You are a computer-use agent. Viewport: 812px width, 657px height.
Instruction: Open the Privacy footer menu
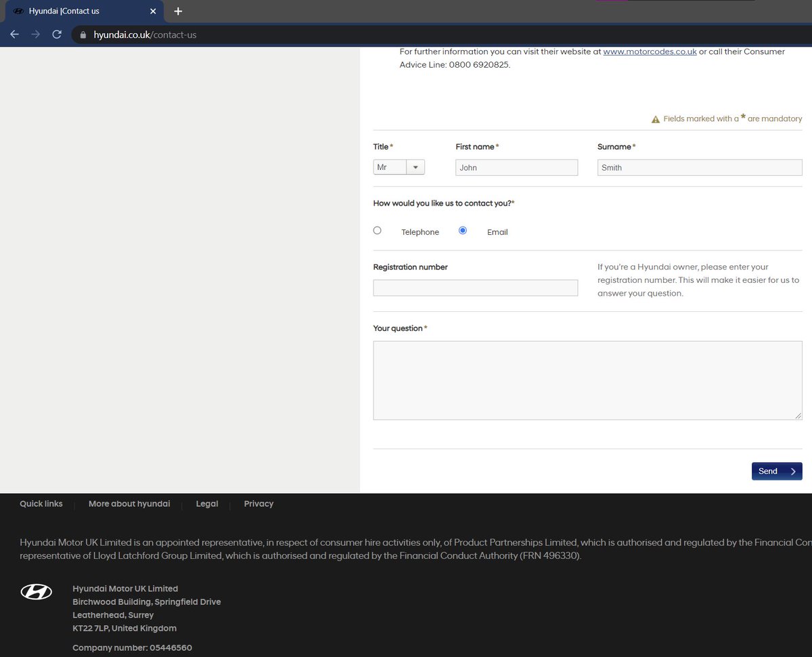pyautogui.click(x=258, y=503)
